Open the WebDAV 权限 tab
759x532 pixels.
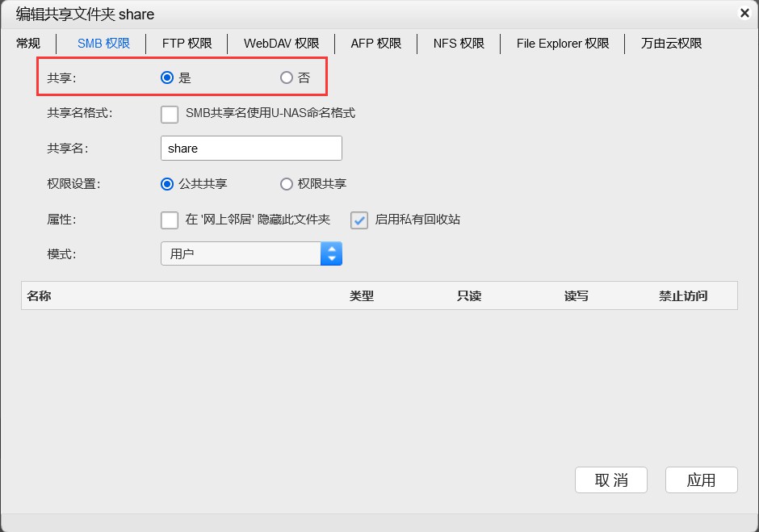281,44
